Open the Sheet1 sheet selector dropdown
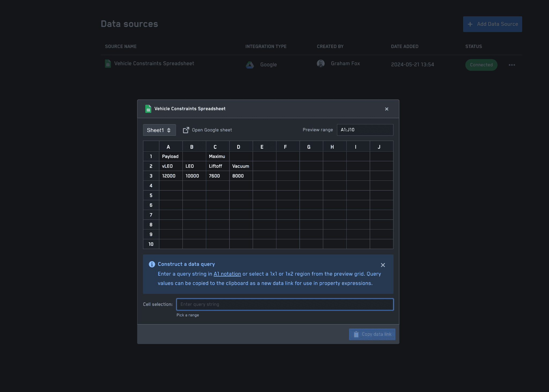 point(159,130)
